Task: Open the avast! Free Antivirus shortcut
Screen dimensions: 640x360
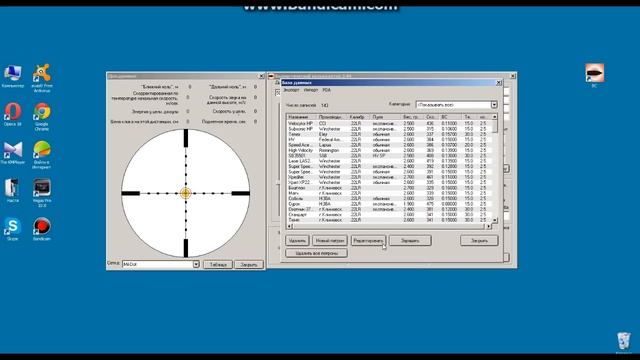Action: [x=42, y=78]
